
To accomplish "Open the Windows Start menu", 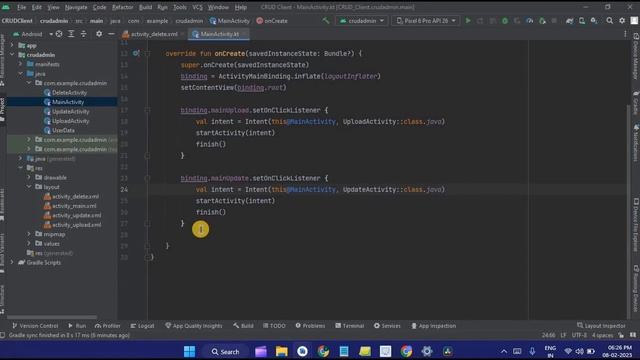I will (x=189, y=351).
